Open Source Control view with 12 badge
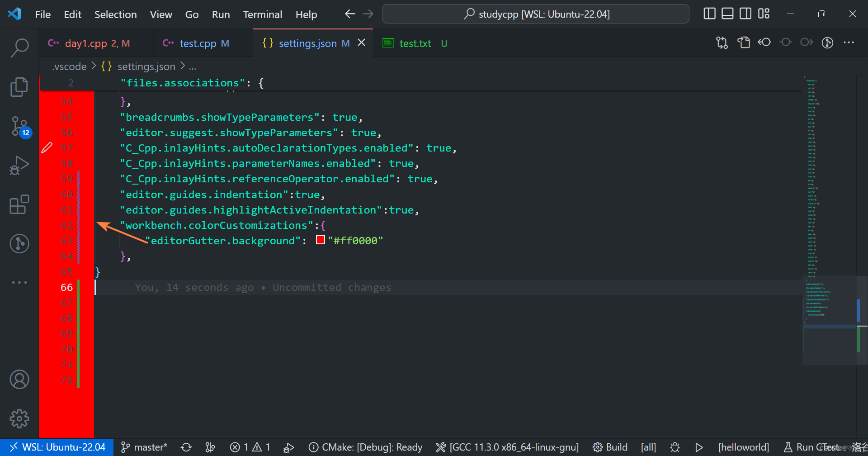 point(19,126)
